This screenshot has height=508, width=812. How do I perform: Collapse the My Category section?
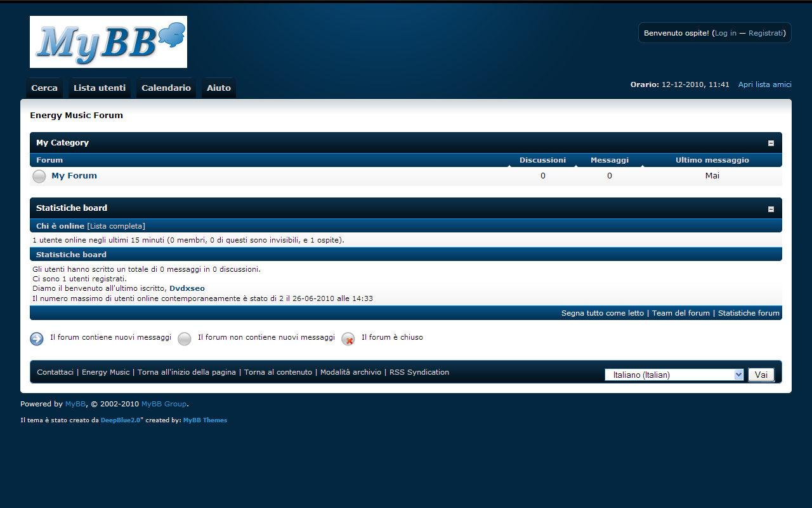(771, 144)
